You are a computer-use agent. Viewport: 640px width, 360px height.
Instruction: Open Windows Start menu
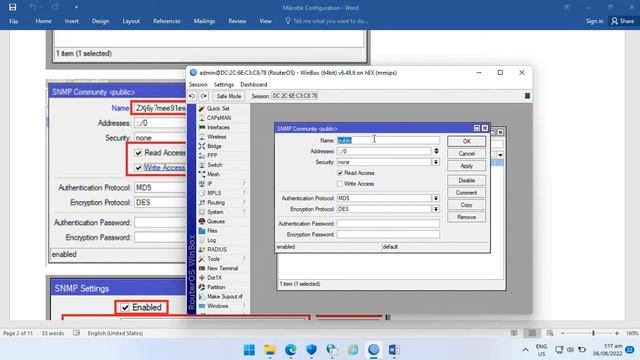click(249, 350)
